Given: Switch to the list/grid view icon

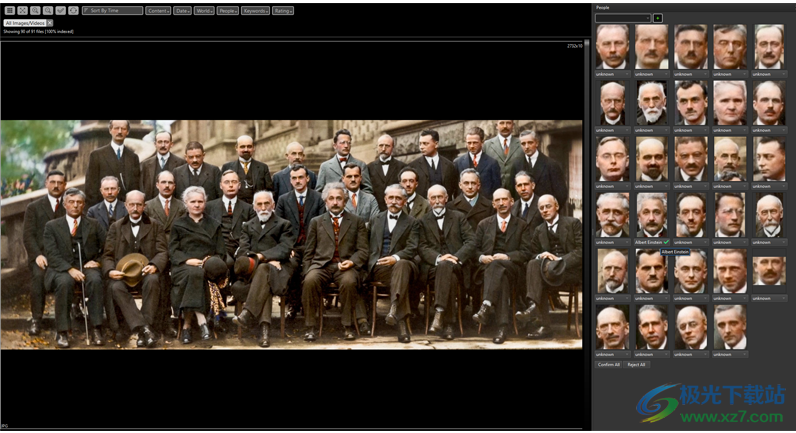Looking at the screenshot, I should [x=10, y=10].
